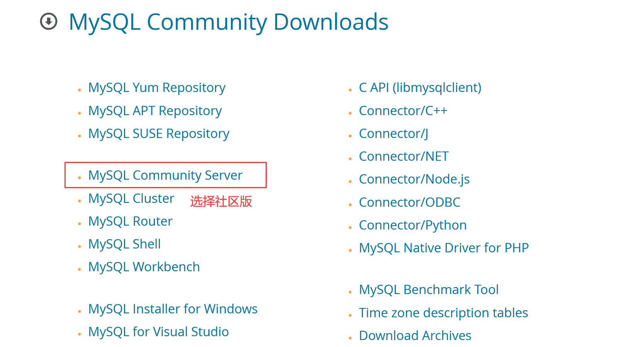Select MySQL Community Server download
Screen dimensions: 644x347
coord(165,175)
